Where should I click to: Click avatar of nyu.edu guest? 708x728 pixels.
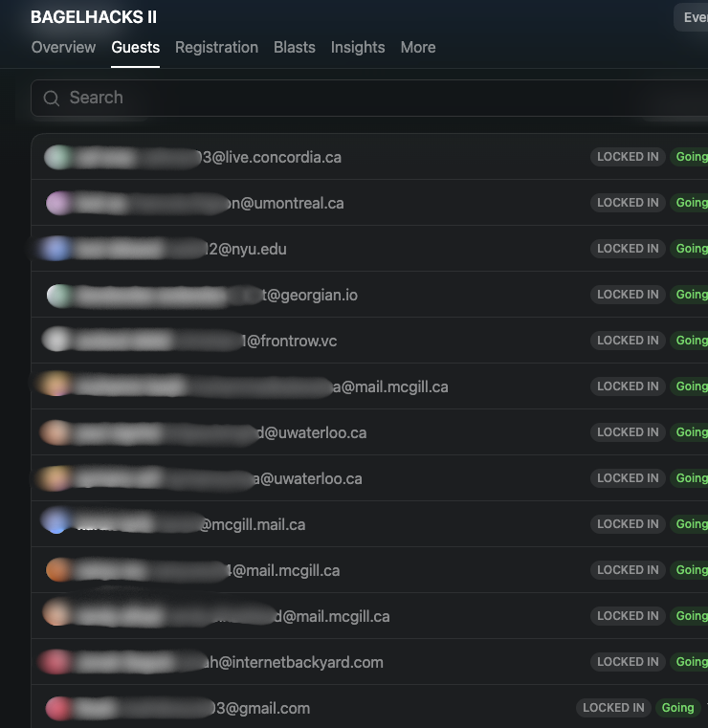point(55,249)
